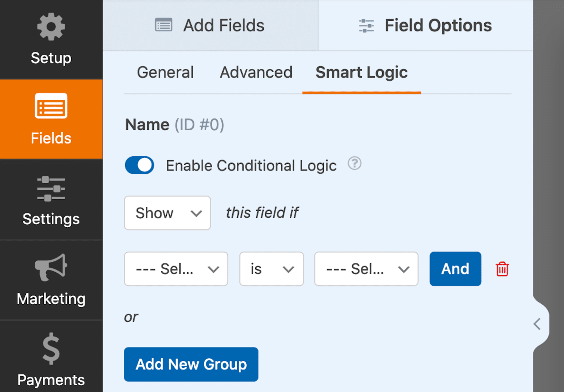The height and width of the screenshot is (392, 564).
Task: Open the 'is' comparison dropdown
Action: click(271, 269)
